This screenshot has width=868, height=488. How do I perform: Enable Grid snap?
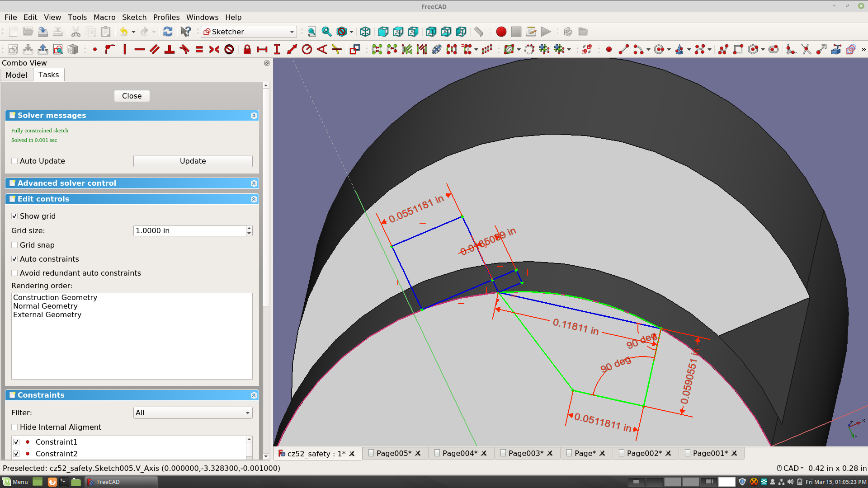pyautogui.click(x=14, y=245)
